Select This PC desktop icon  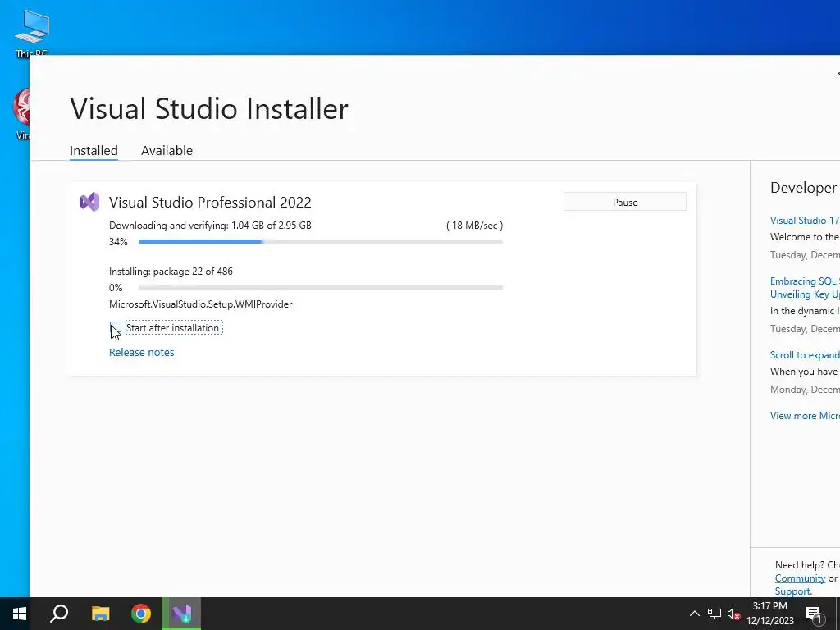[32, 33]
